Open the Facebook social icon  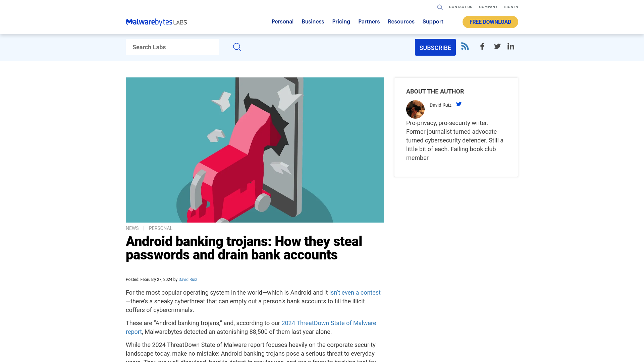[482, 46]
